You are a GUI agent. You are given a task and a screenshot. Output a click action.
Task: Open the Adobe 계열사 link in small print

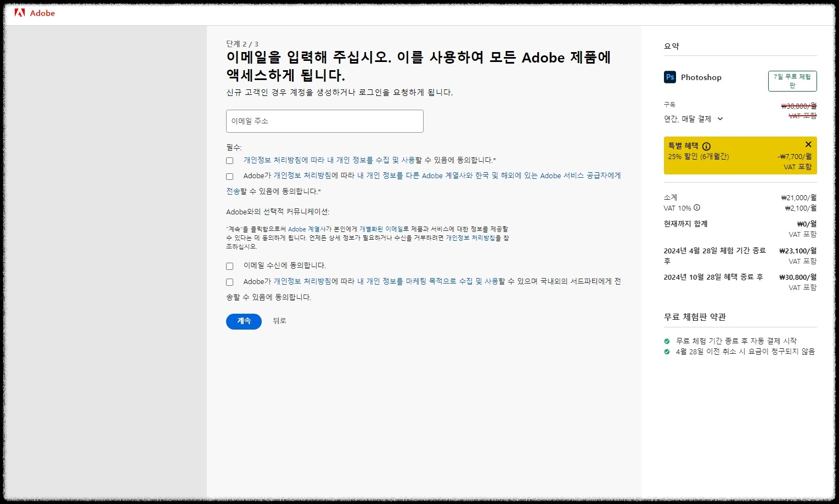307,229
